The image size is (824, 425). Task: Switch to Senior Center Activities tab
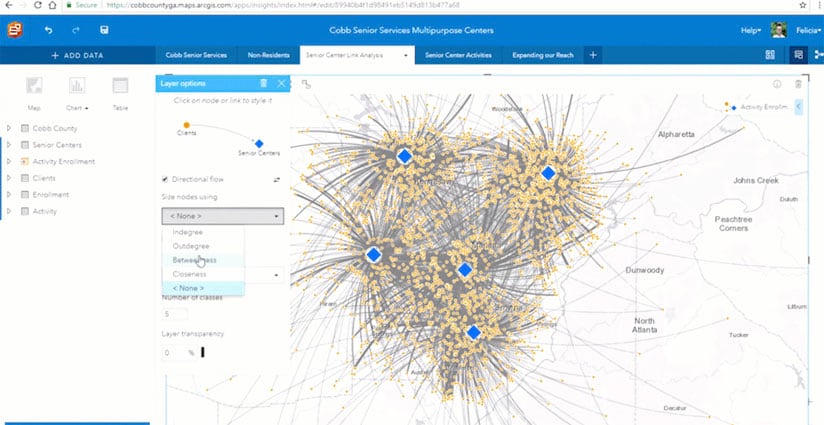coord(458,55)
